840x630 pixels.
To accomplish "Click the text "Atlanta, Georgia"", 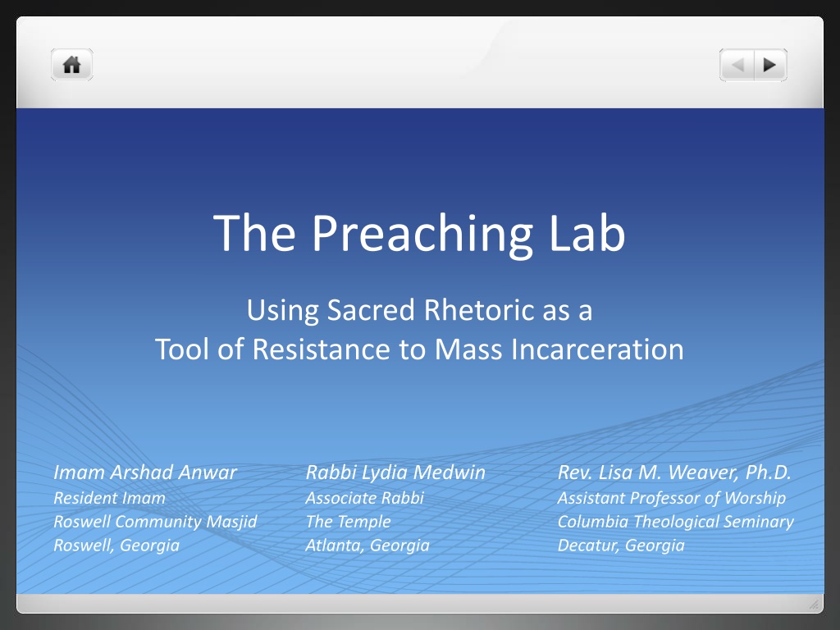I will pyautogui.click(x=367, y=546).
